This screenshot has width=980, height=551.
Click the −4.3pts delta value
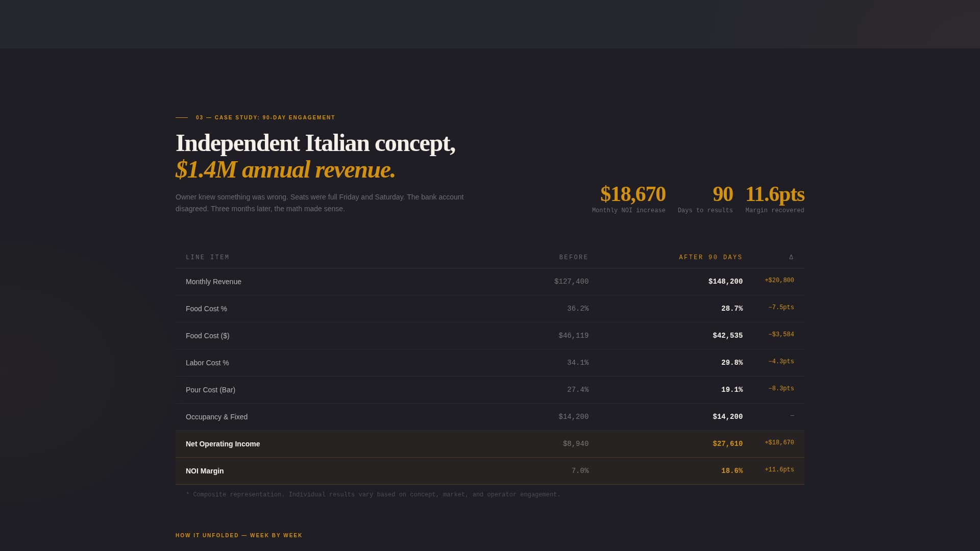click(781, 362)
